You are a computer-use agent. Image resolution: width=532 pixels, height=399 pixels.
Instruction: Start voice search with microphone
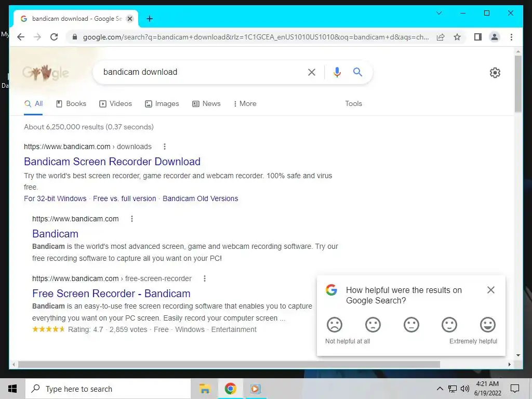coord(337,72)
